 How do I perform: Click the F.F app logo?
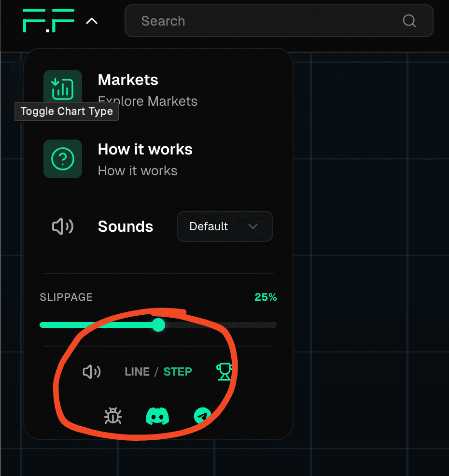[48, 21]
